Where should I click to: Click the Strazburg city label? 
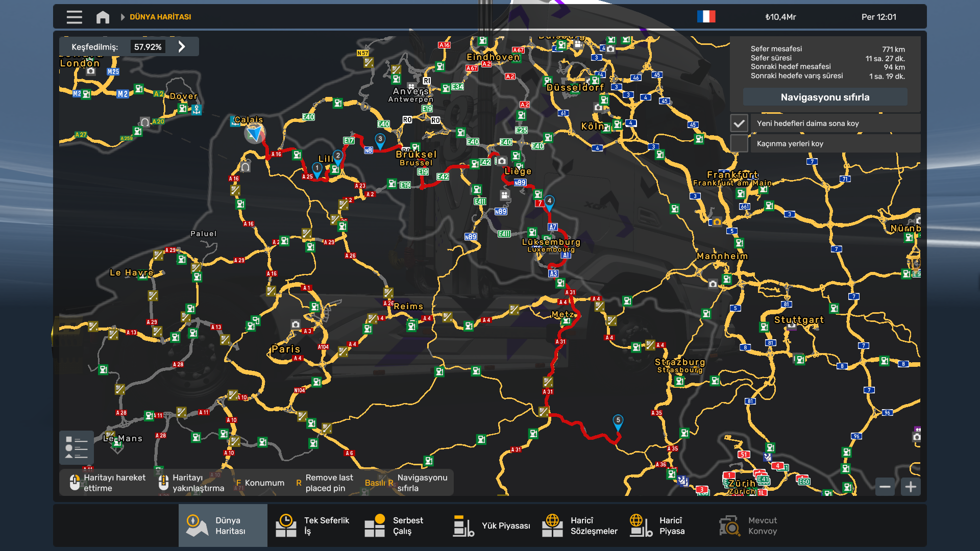coord(680,362)
